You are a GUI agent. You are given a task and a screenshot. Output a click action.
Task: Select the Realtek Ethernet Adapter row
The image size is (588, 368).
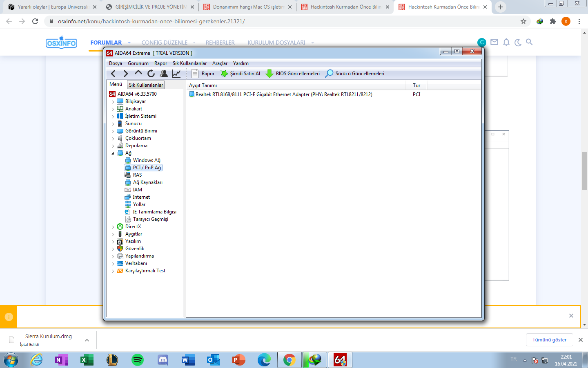point(283,94)
